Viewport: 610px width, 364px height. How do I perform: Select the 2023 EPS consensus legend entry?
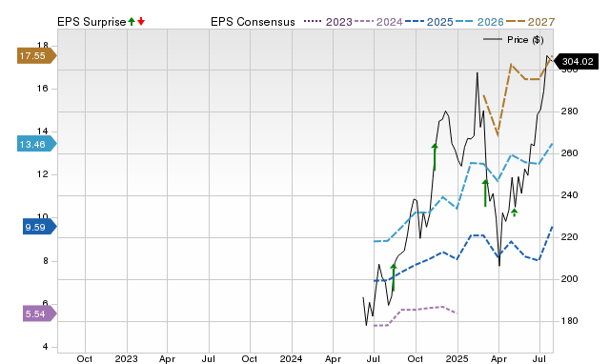tap(328, 22)
